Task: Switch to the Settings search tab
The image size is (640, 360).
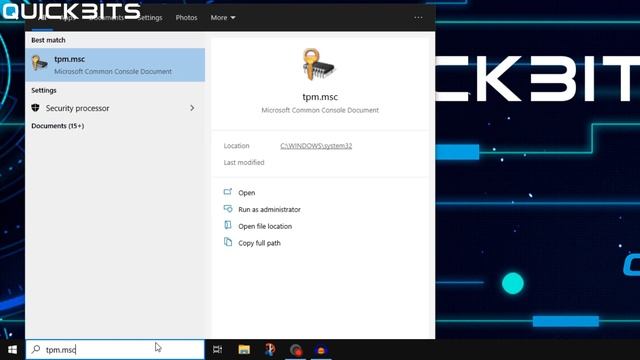Action: (150, 18)
